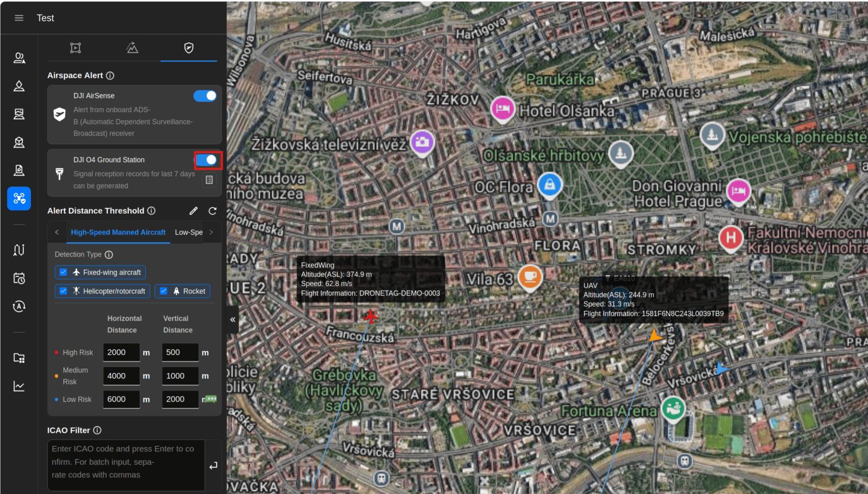Select the partially visible Low-Spe tab
Screen dimensions: 868x494
(188, 232)
